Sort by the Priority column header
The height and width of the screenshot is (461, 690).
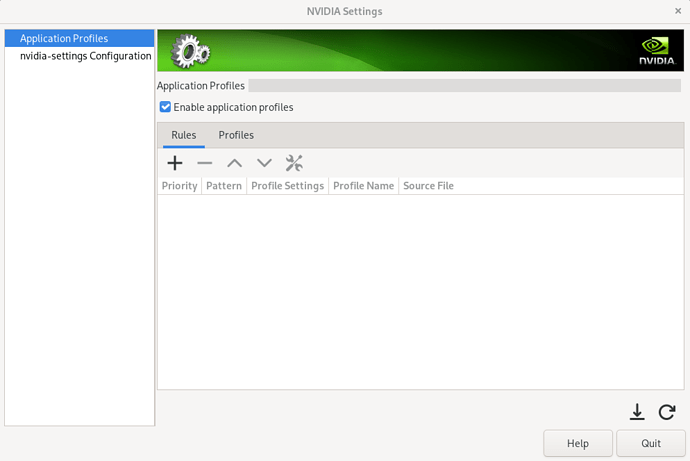pyautogui.click(x=180, y=186)
